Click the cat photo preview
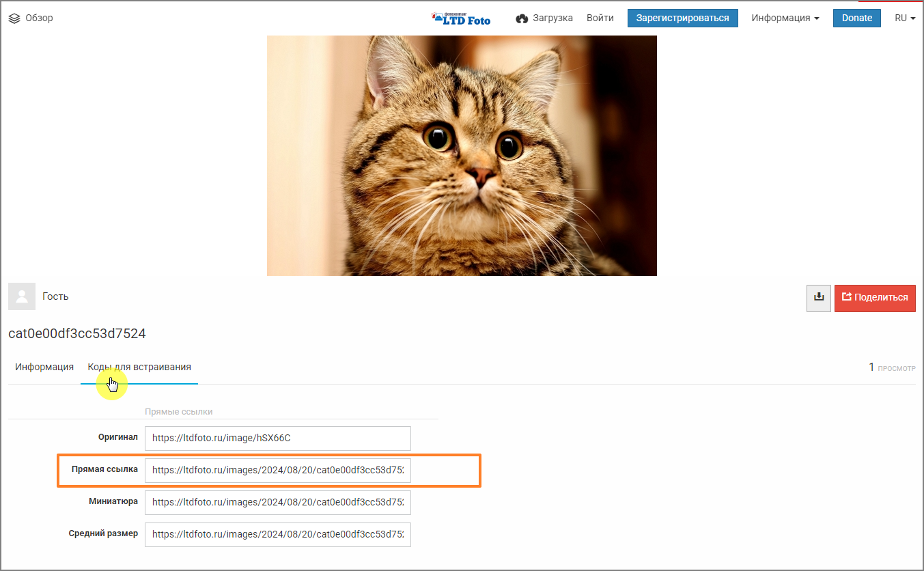This screenshot has height=571, width=924. [x=462, y=156]
